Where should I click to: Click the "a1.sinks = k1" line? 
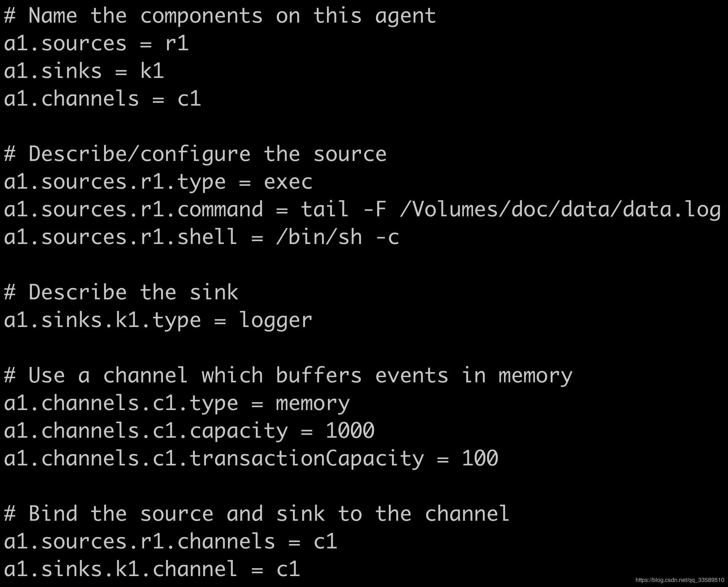[x=84, y=71]
